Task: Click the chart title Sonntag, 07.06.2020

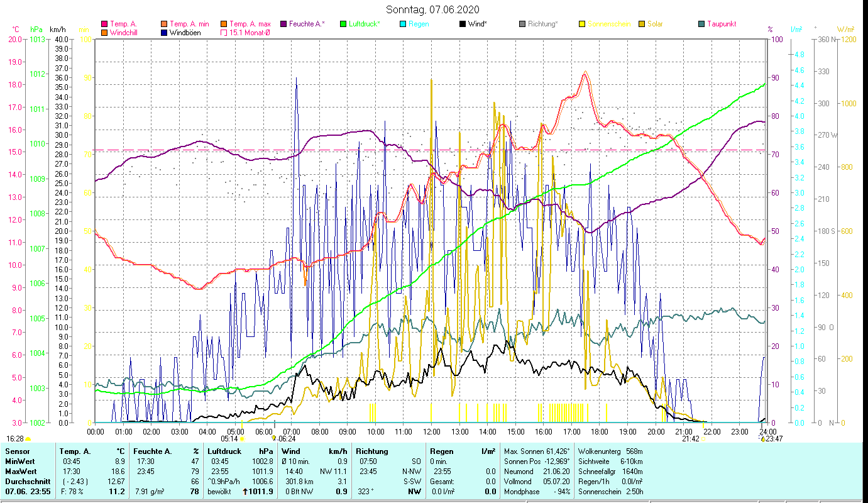Action: (433, 9)
